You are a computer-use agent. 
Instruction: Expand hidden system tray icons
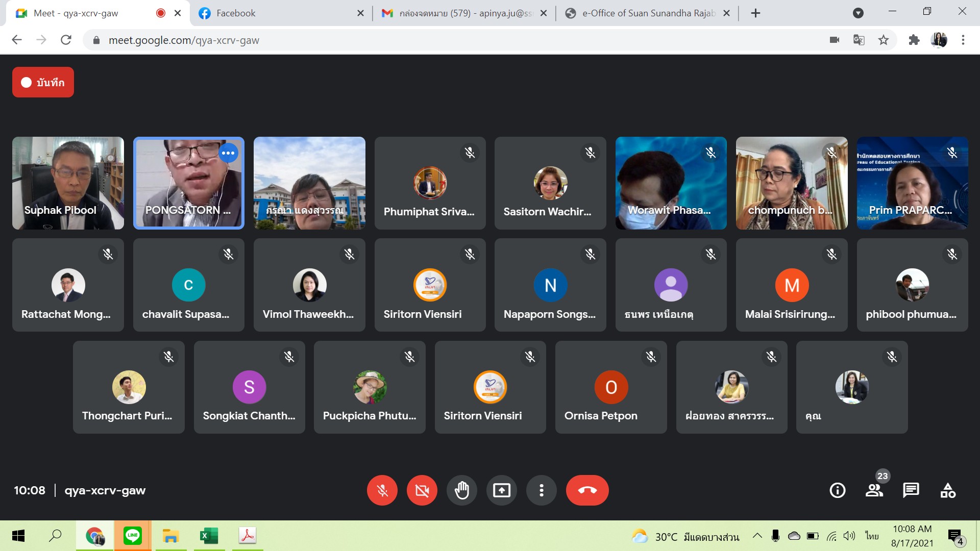pos(757,536)
